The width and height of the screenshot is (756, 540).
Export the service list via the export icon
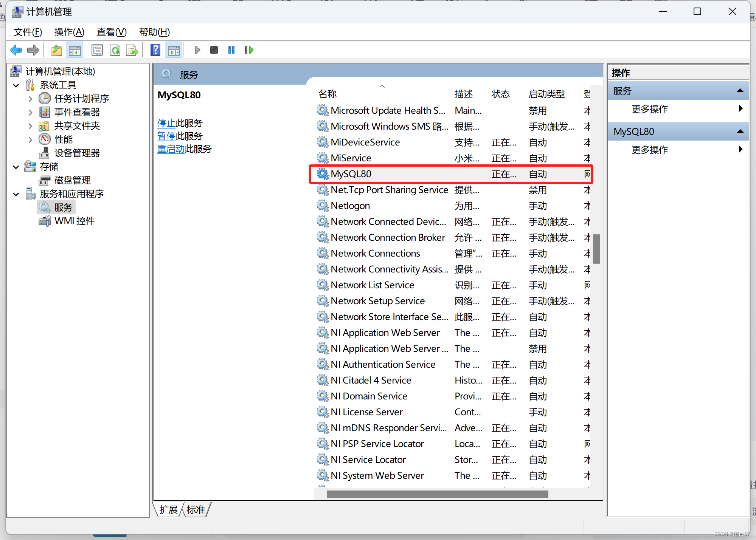click(x=132, y=50)
